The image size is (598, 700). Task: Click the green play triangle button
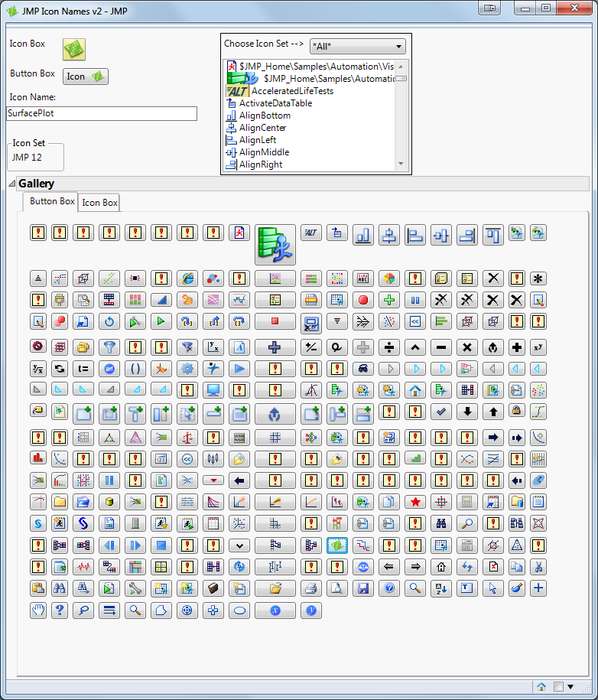pos(161,321)
